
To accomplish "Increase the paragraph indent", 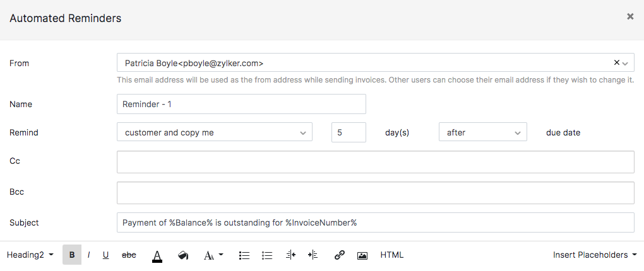I will coord(313,255).
